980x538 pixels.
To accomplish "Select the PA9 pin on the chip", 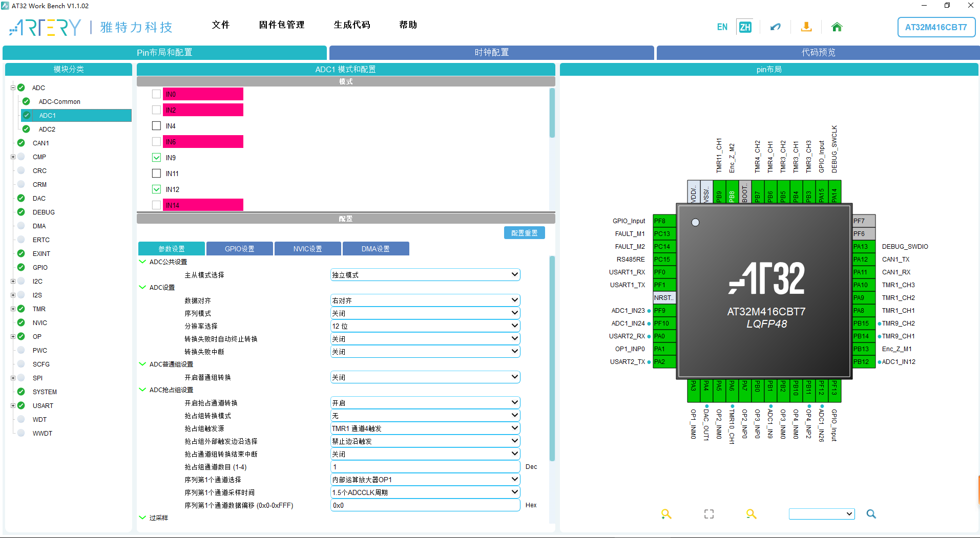I will click(864, 297).
